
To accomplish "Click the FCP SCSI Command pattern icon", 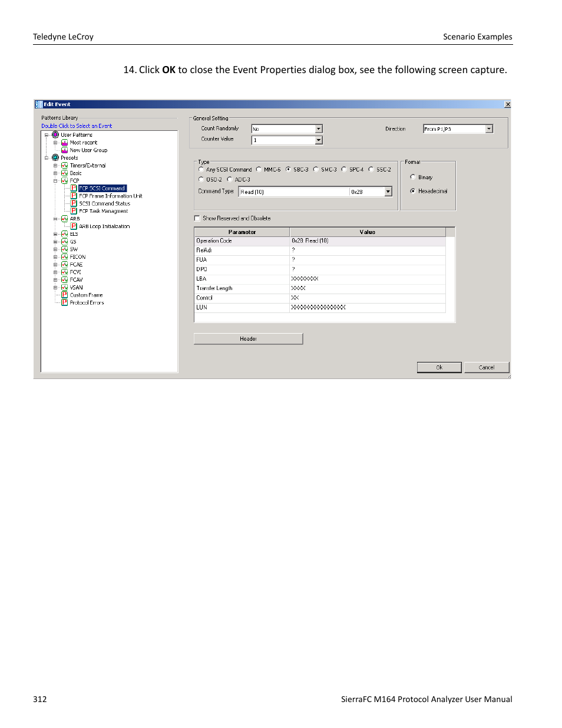I will tap(74, 188).
